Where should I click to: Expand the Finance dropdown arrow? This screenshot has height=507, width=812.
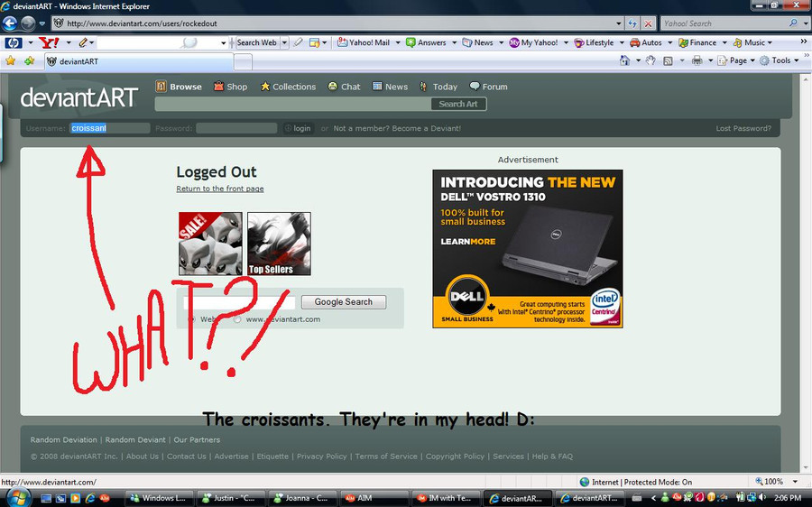[724, 42]
